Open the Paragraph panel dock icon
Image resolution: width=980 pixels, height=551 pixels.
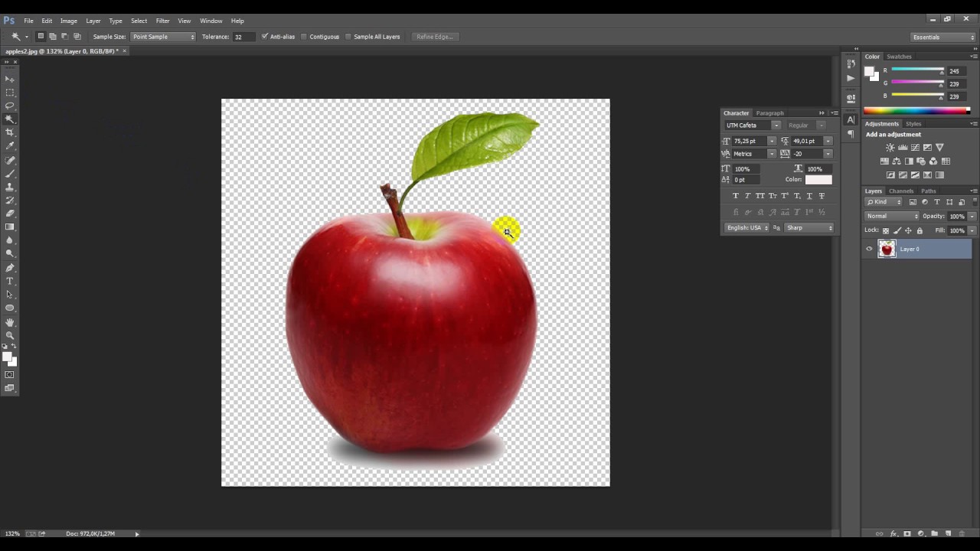851,134
